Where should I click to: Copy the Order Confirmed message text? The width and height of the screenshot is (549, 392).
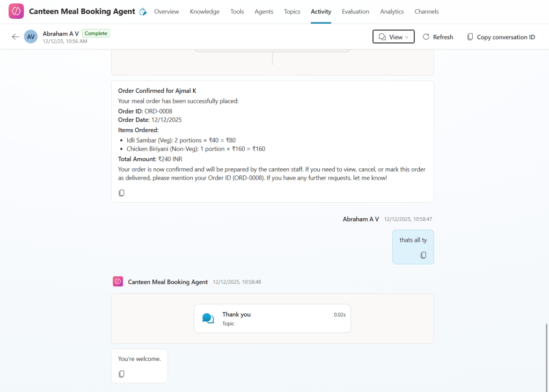tap(122, 193)
